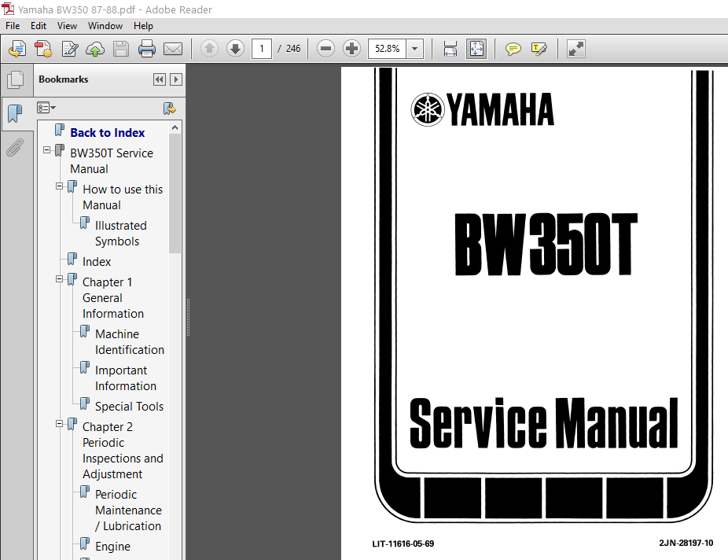Open the Help menu

pos(143,26)
